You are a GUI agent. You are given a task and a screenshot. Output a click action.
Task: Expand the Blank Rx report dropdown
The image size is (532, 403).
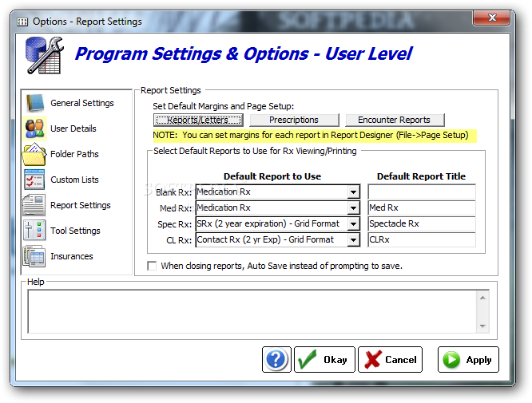pyautogui.click(x=354, y=192)
